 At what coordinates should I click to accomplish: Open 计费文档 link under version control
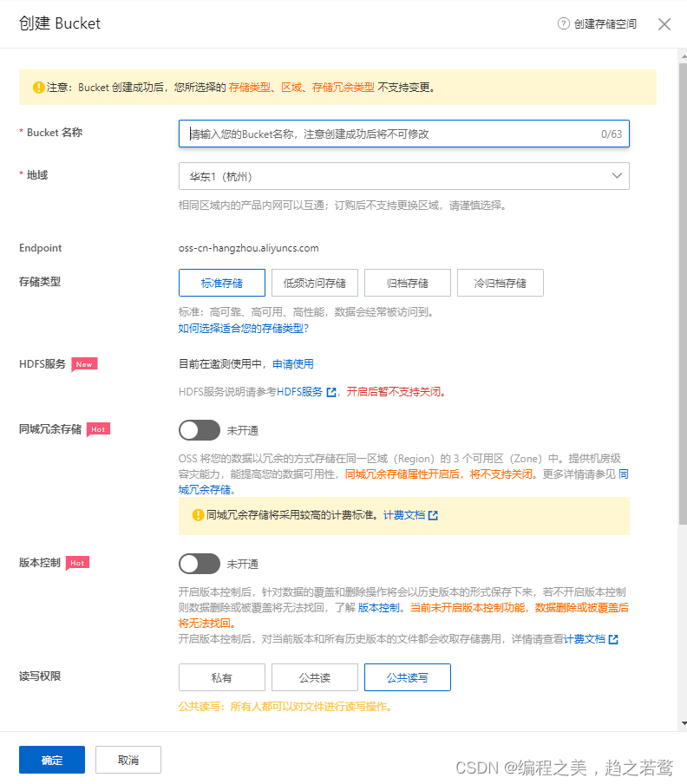(x=585, y=639)
